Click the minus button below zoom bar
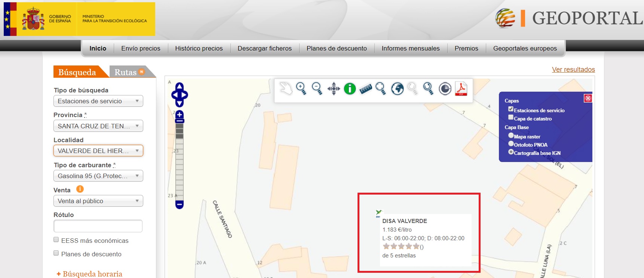The image size is (644, 278). click(x=180, y=205)
